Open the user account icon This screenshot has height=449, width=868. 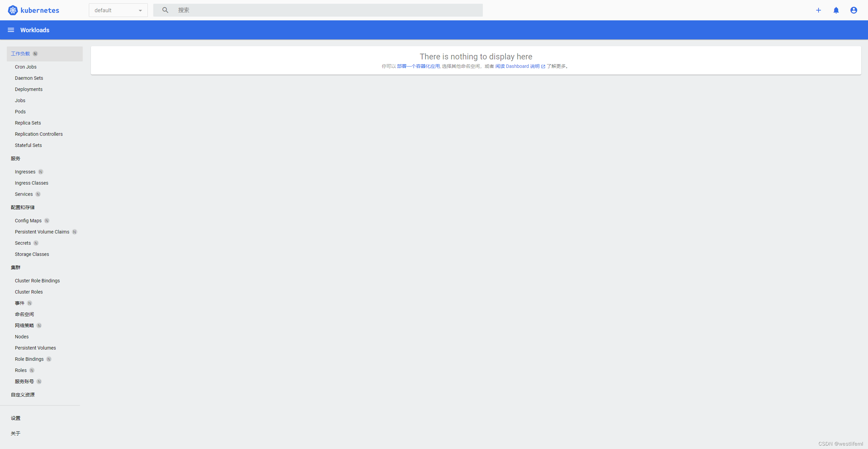point(853,10)
